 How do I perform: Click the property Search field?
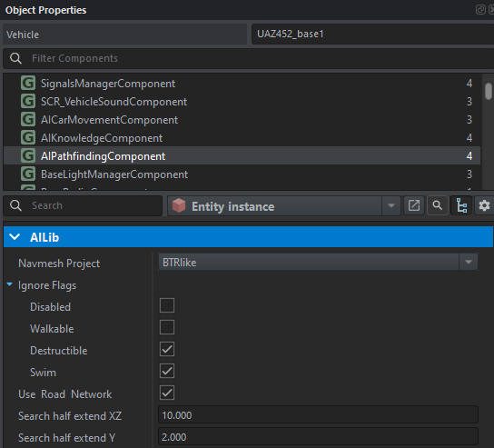(83, 205)
